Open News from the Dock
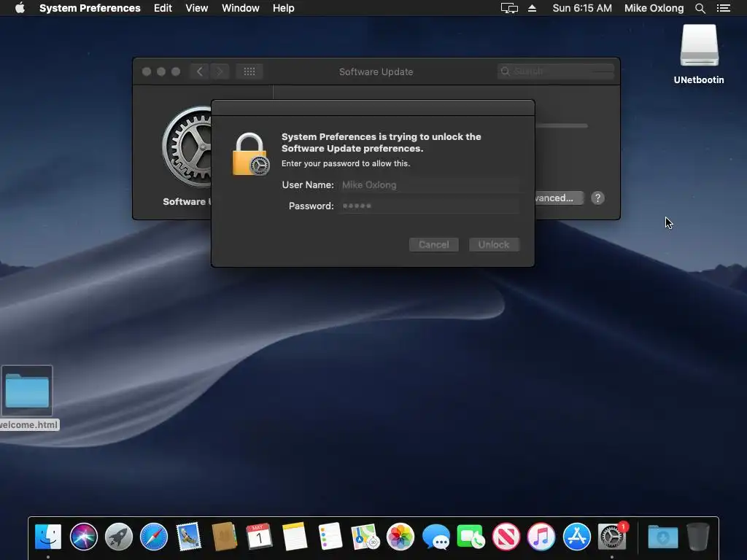 (506, 536)
